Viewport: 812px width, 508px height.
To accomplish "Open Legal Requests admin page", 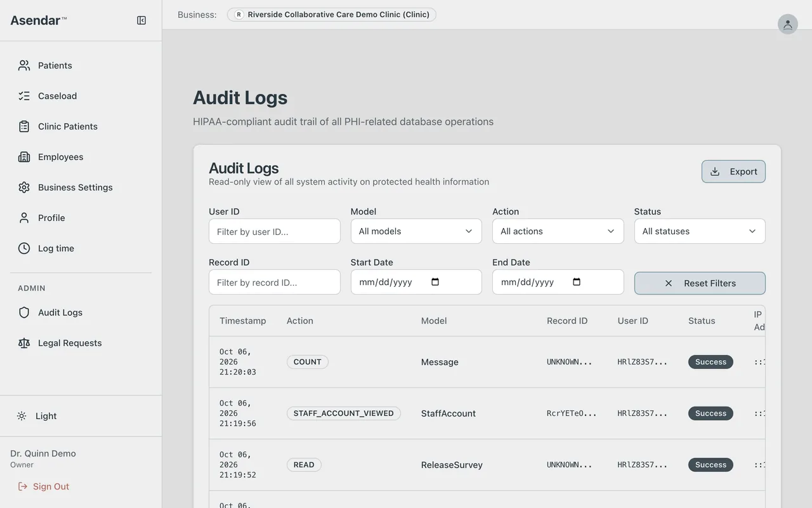I will [x=81, y=343].
